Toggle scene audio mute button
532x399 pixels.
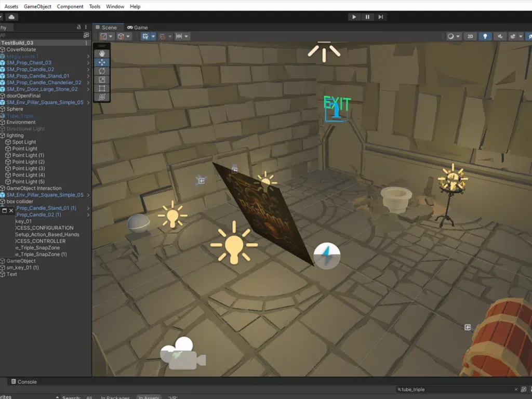[500, 36]
